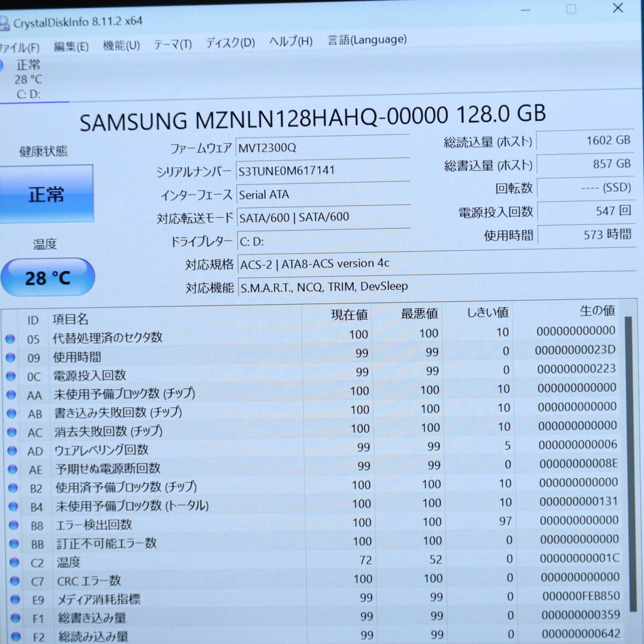Screen dimensions: 644x644
Task: Open the ファイル(F) menu
Action: coord(19,47)
